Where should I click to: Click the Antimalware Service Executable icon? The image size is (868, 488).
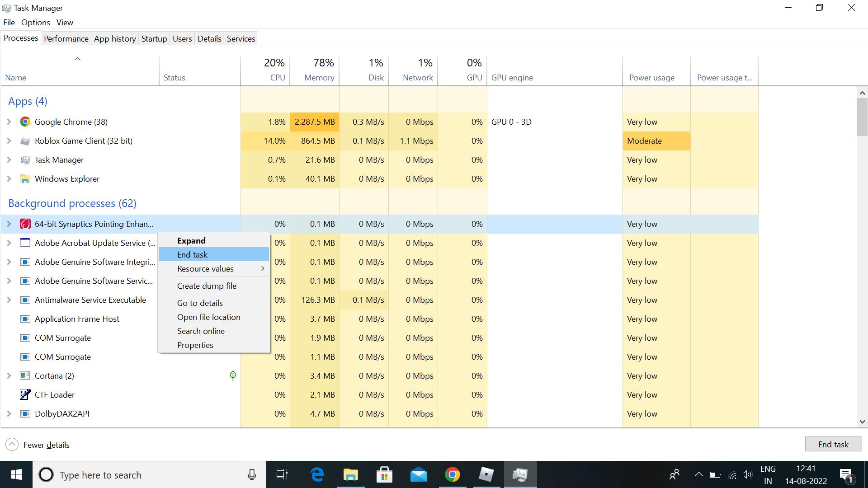tap(25, 300)
